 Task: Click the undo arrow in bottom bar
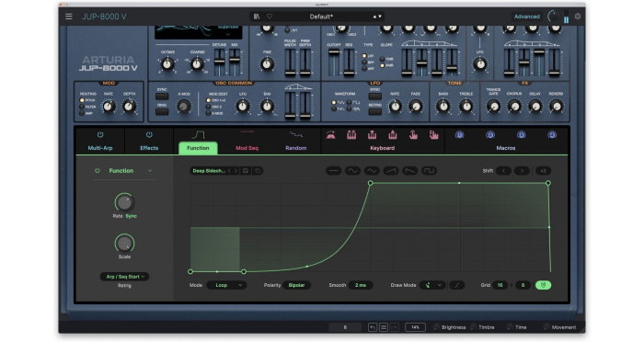[372, 327]
